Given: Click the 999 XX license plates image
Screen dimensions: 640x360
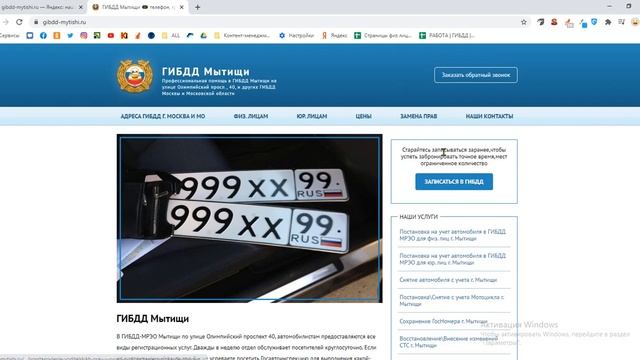Looking at the screenshot, I should (249, 218).
